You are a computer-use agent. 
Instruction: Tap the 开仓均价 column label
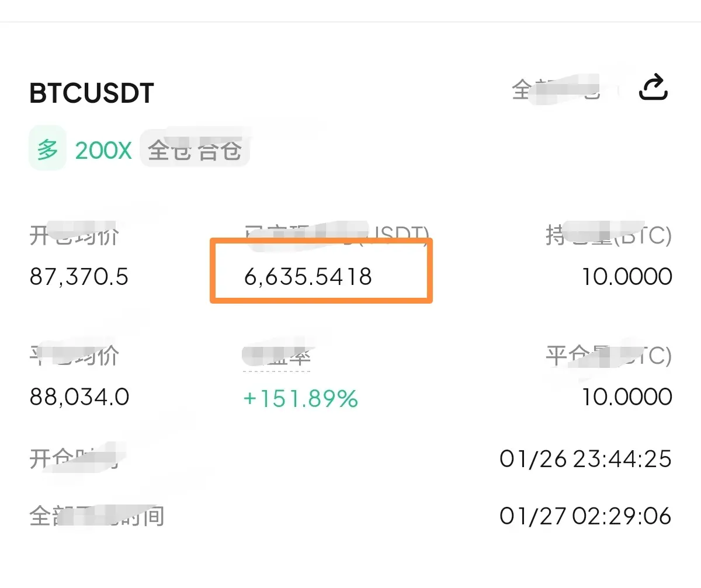click(x=74, y=236)
